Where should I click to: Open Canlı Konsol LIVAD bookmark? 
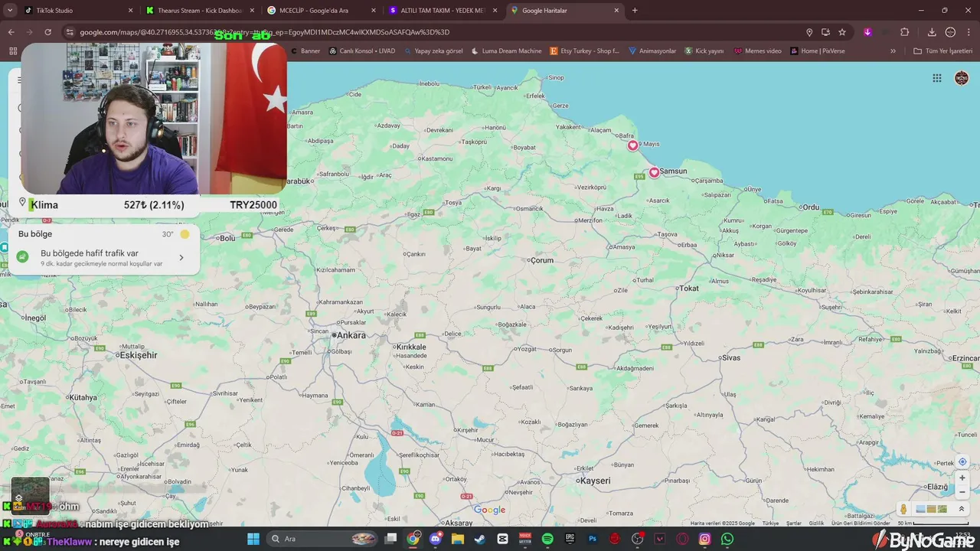point(362,51)
